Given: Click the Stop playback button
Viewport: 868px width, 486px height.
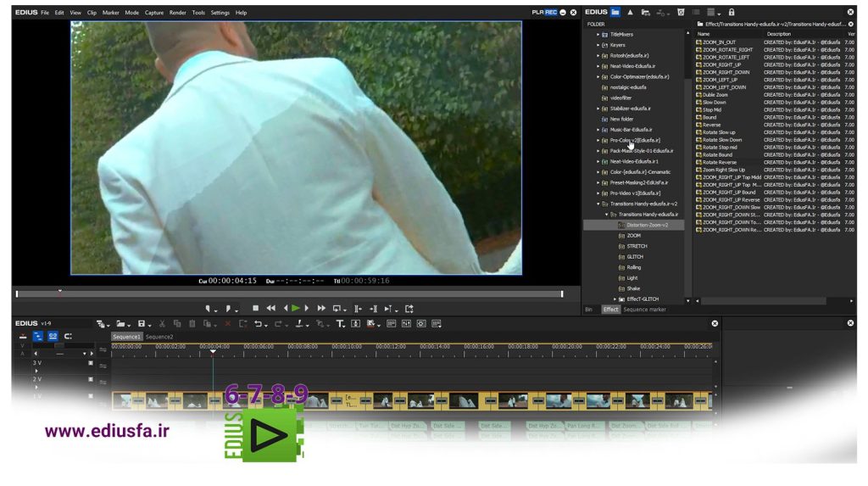Looking at the screenshot, I should point(255,308).
